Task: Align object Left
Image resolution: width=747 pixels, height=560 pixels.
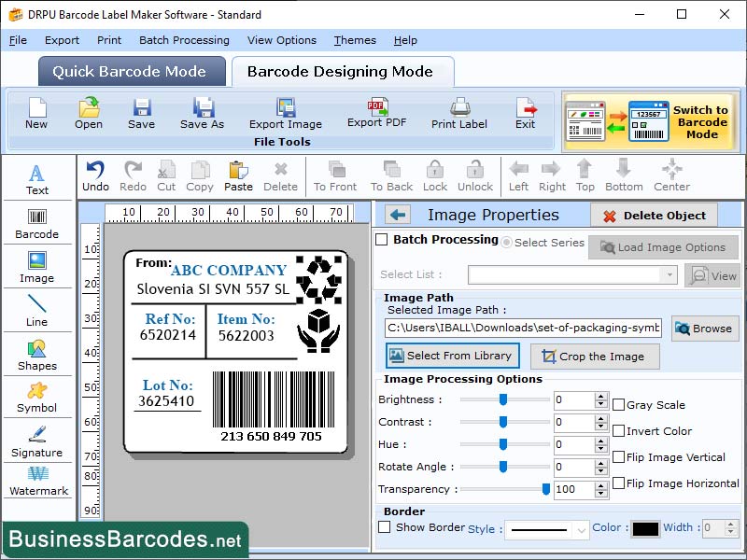Action: (518, 176)
